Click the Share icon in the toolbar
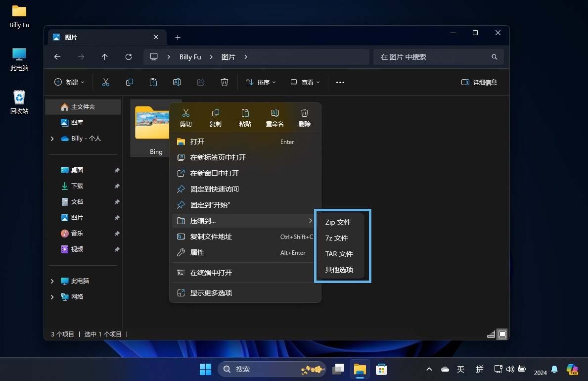This screenshot has height=381, width=588. click(201, 82)
